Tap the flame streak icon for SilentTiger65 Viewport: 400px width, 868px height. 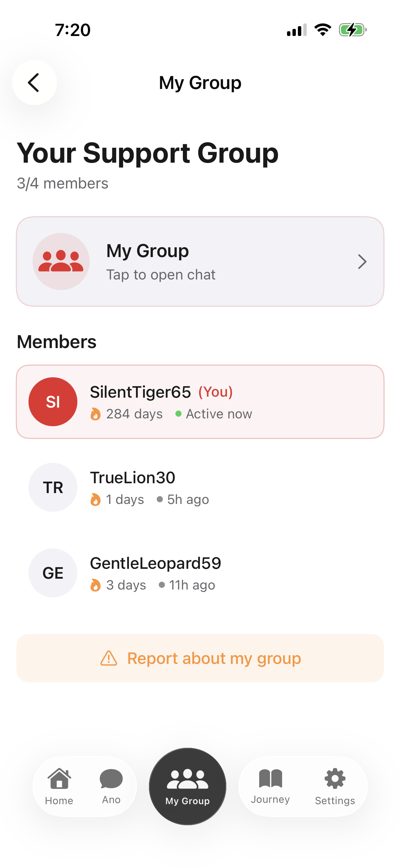(x=95, y=414)
